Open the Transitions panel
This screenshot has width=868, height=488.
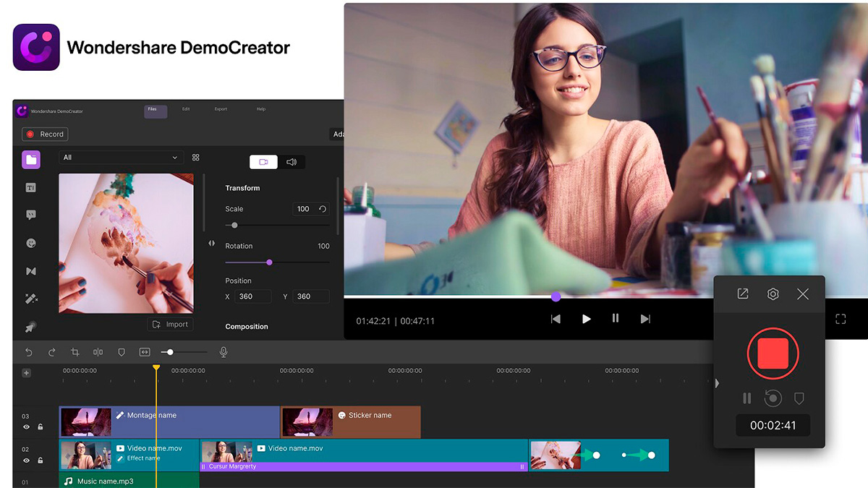[x=31, y=270]
